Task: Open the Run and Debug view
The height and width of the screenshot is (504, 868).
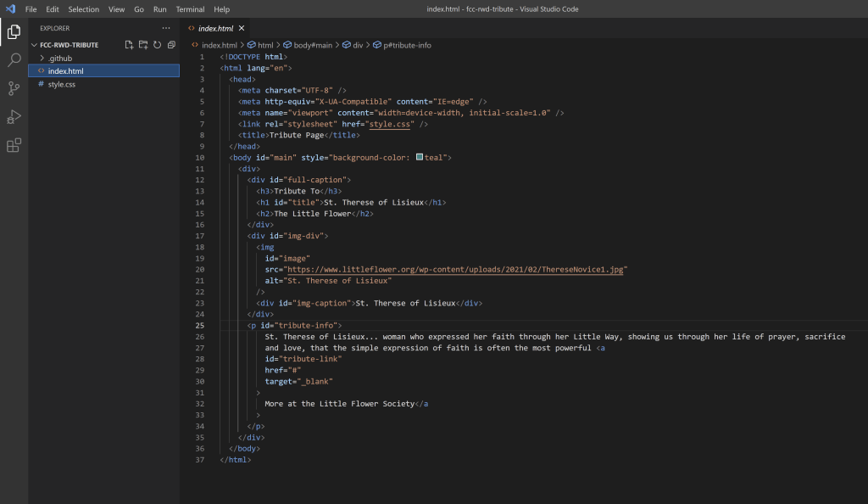Action: [x=14, y=117]
